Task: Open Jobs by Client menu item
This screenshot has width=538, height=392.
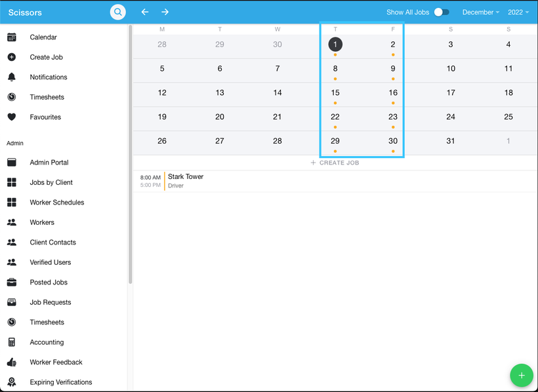Action: 51,182
